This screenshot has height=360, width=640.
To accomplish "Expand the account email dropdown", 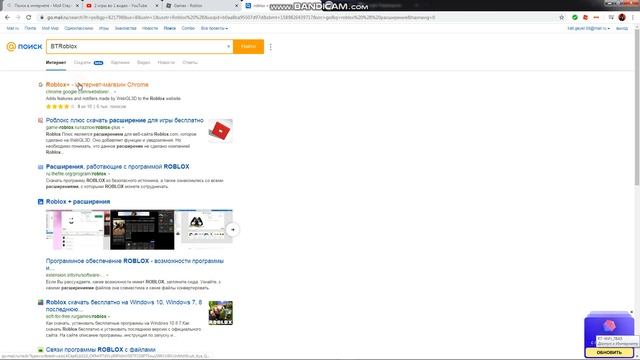I will coord(589,28).
